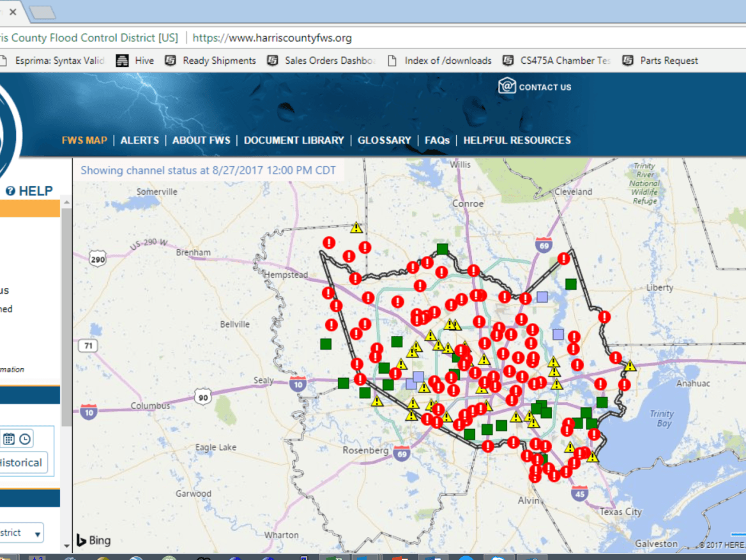Open the ALERTS menu item
Image resolution: width=746 pixels, height=560 pixels.
139,140
